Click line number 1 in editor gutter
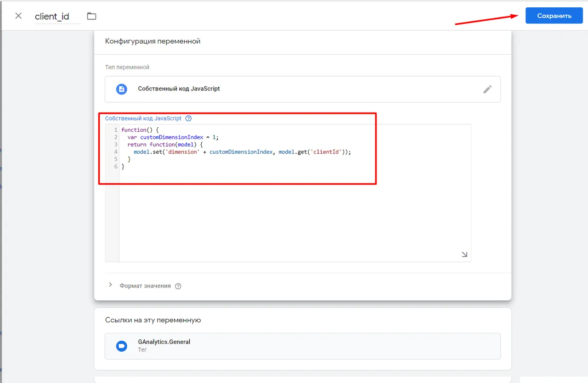 pyautogui.click(x=116, y=130)
